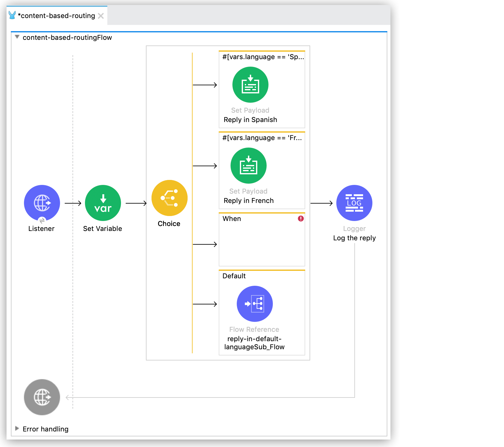Viewport: 504px width, 447px height.
Task: Select the HTTP Listener icon
Action: coord(42,202)
